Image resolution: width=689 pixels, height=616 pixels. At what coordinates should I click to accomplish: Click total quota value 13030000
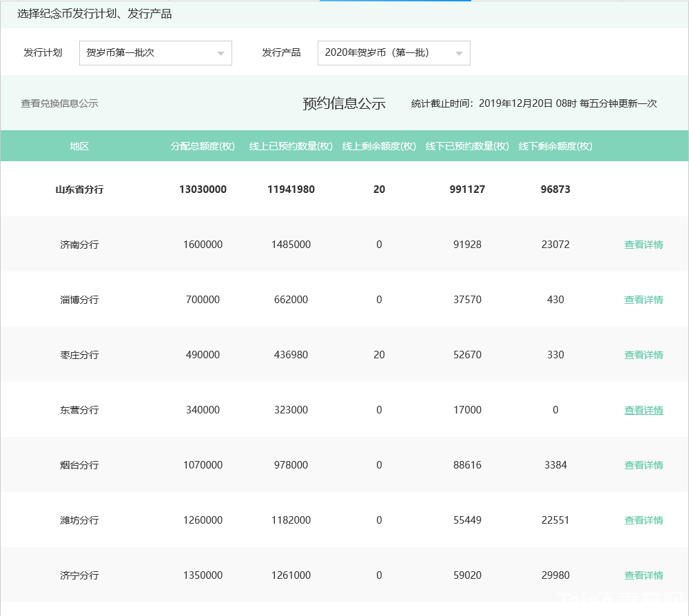(x=203, y=189)
